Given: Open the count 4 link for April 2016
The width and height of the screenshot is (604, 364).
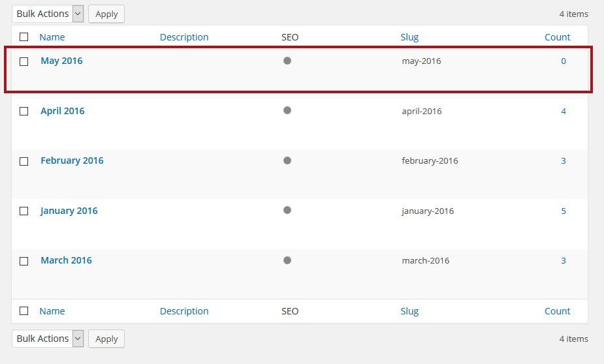Looking at the screenshot, I should (x=564, y=111).
